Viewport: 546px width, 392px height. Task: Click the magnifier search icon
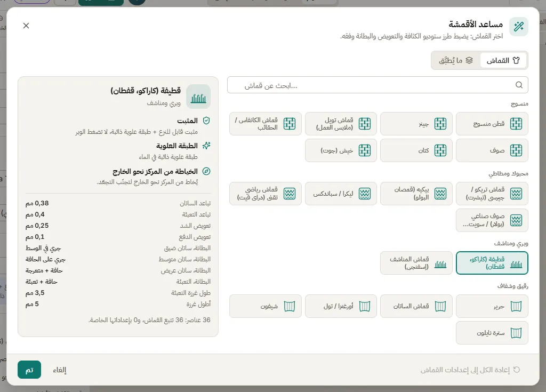(x=519, y=85)
